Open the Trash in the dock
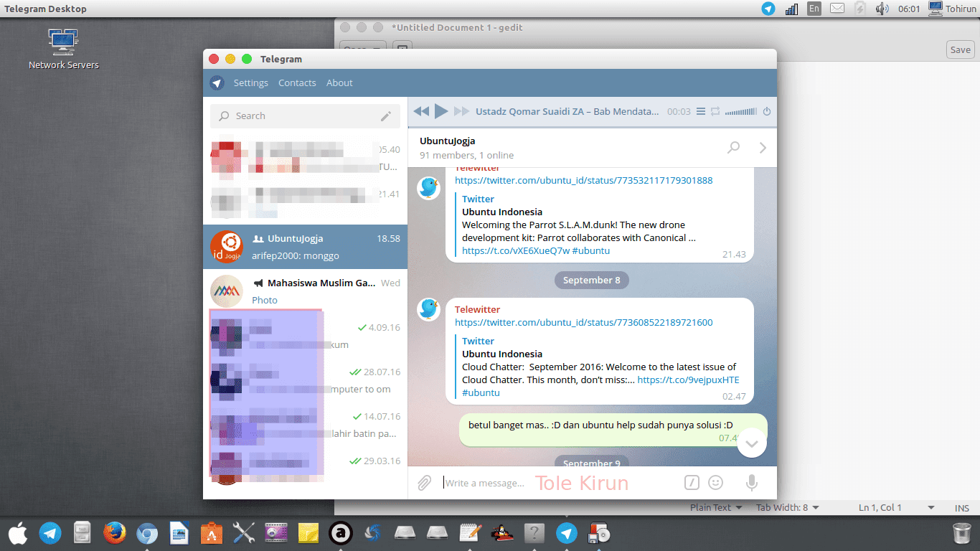Image resolution: width=980 pixels, height=551 pixels. click(961, 533)
